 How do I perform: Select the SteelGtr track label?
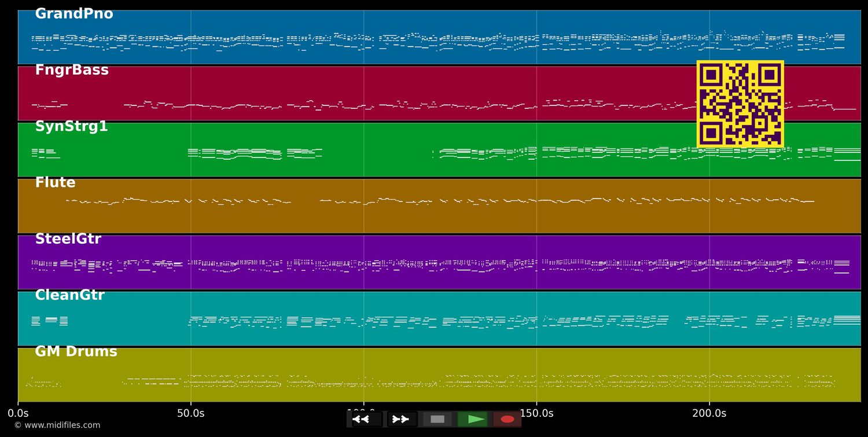pos(68,240)
